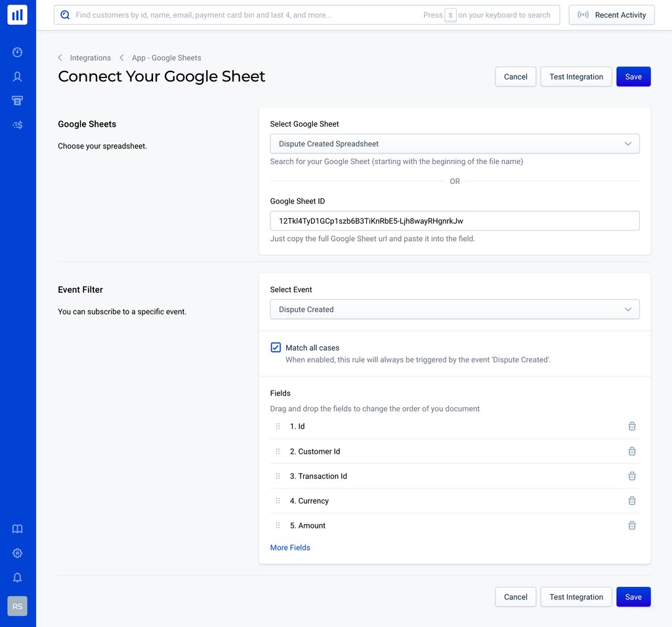Open Recent Activity panel

pyautogui.click(x=612, y=15)
